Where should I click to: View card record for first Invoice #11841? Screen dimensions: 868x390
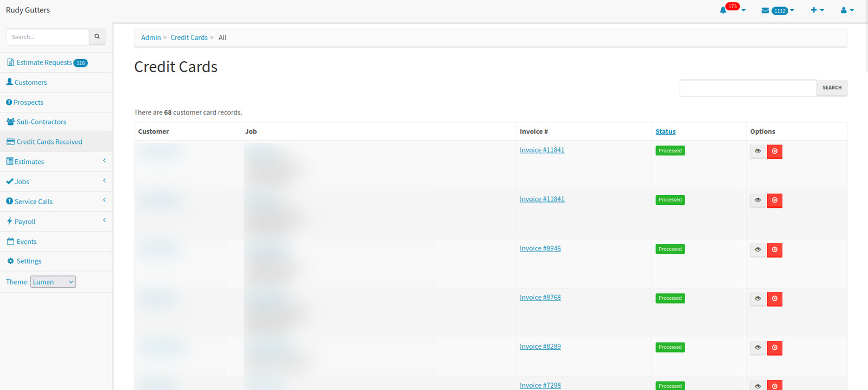758,152
